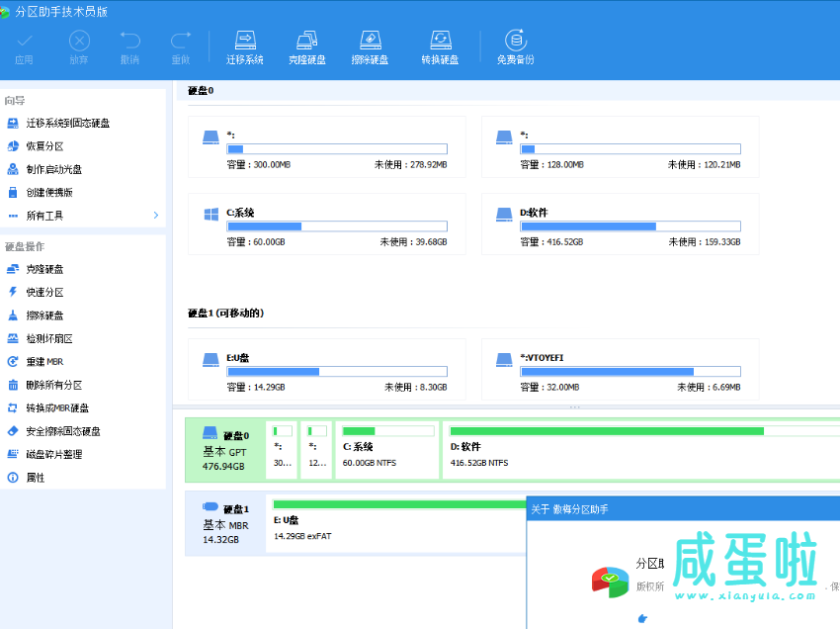
Task: Click the icon beside 恢复分区
Action: pos(13,145)
